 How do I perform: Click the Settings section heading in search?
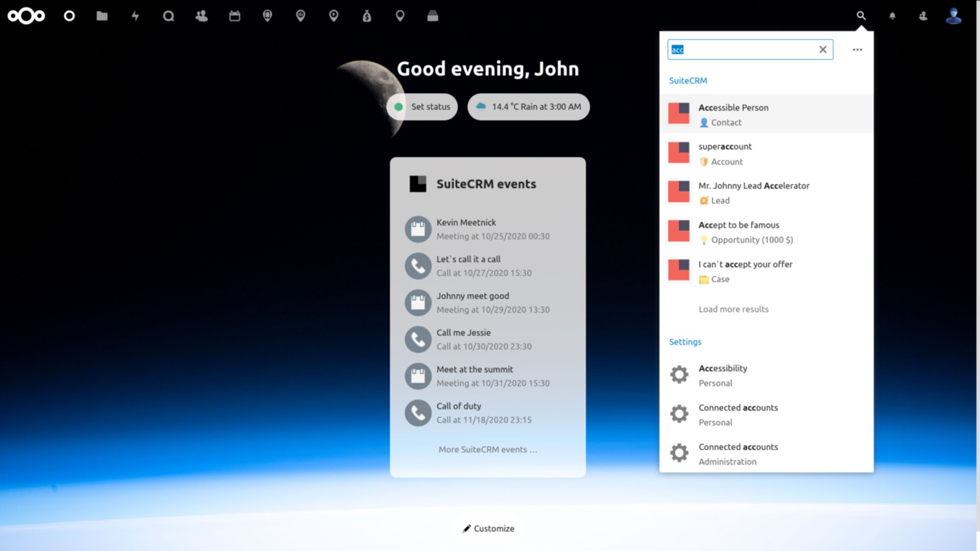(x=685, y=342)
